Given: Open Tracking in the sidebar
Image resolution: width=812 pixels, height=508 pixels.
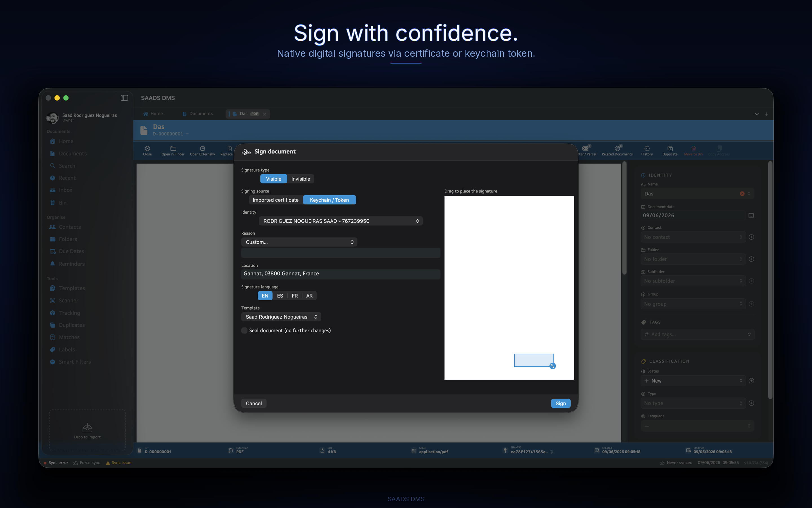Looking at the screenshot, I should pos(65,313).
